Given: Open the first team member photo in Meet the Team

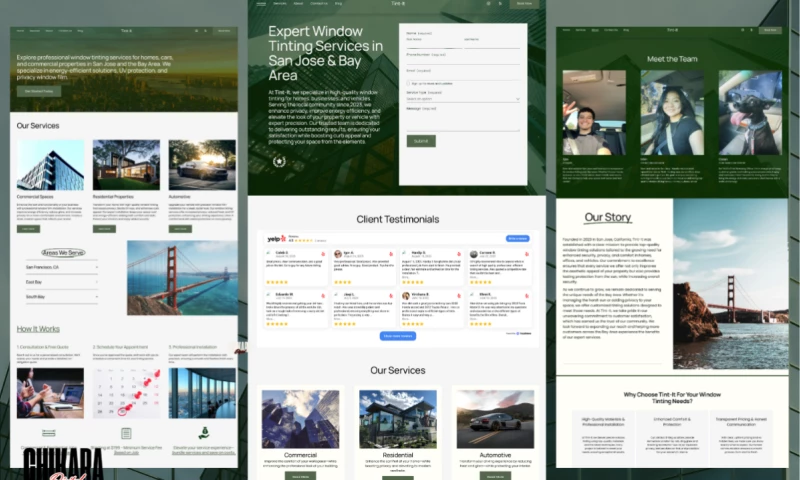Looking at the screenshot, I should pyautogui.click(x=594, y=113).
